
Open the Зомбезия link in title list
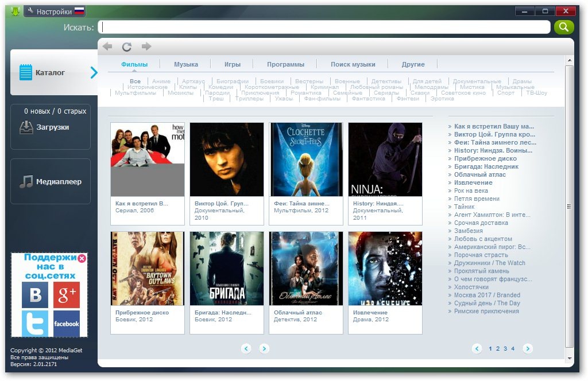[468, 231]
